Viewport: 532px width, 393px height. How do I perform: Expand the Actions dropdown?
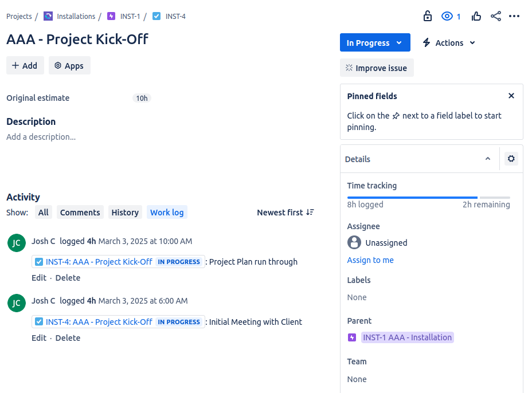coord(448,42)
